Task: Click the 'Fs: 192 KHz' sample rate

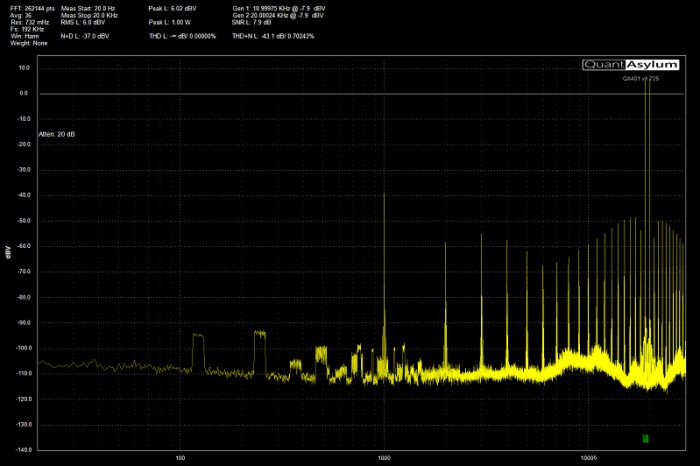Action: click(x=27, y=29)
